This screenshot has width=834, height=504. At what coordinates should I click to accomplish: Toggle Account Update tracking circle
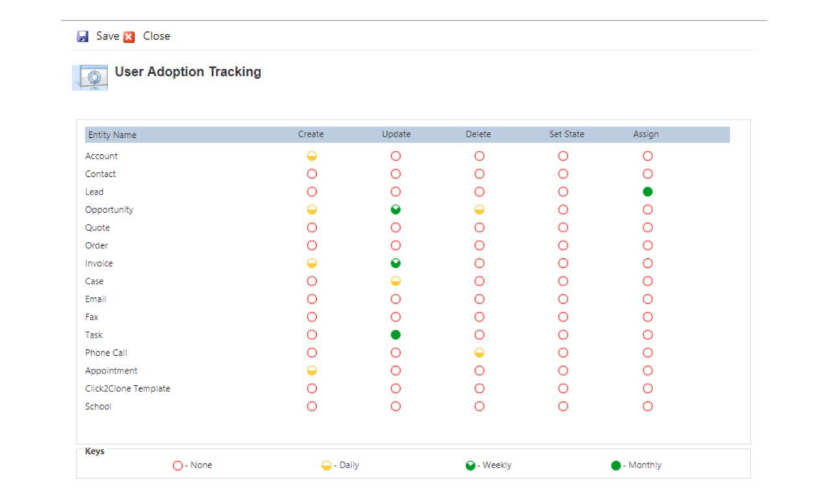click(396, 156)
